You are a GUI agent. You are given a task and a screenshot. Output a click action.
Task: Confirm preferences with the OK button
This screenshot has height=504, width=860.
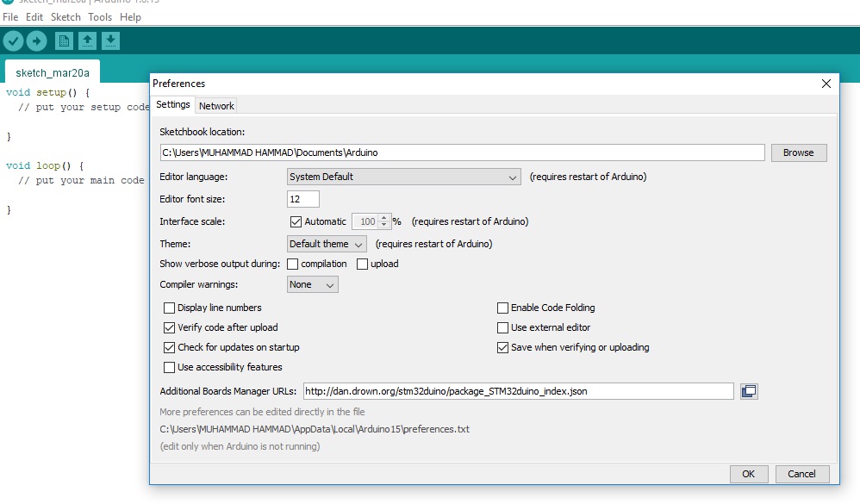pos(749,474)
